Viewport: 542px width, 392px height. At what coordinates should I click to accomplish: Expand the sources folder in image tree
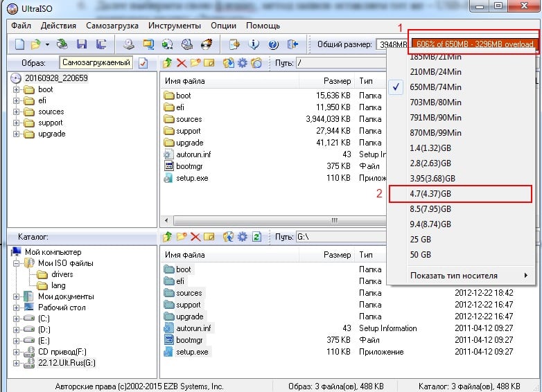click(16, 112)
